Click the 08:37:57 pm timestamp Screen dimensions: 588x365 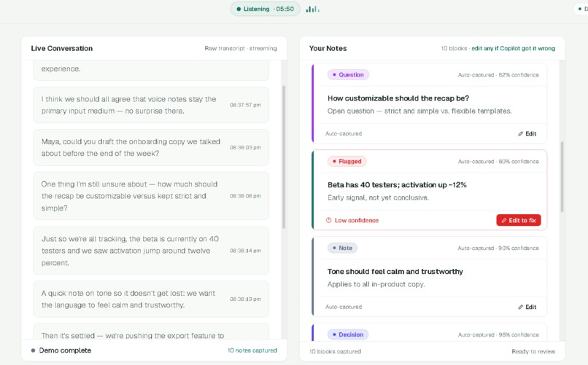click(245, 105)
